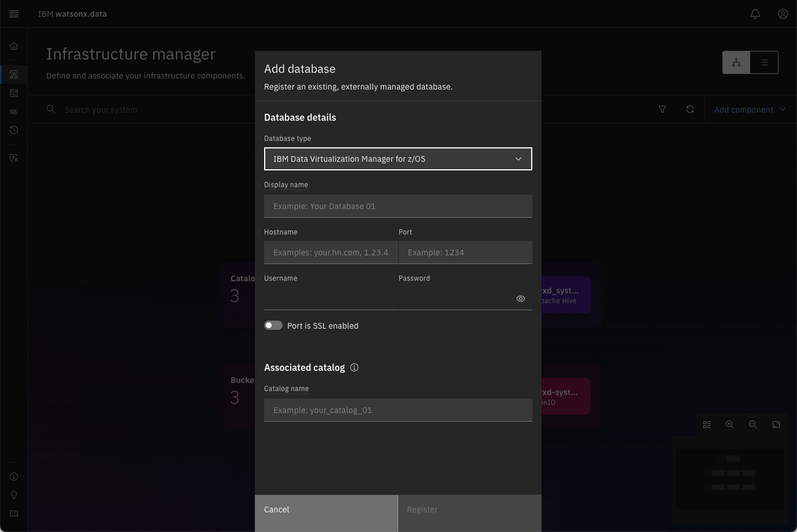Click the Catalogs count card
This screenshot has height=532, width=797.
point(239,295)
